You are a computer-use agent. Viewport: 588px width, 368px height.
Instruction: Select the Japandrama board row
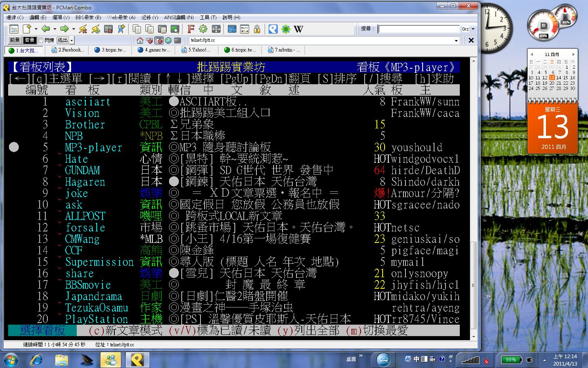coord(234,296)
